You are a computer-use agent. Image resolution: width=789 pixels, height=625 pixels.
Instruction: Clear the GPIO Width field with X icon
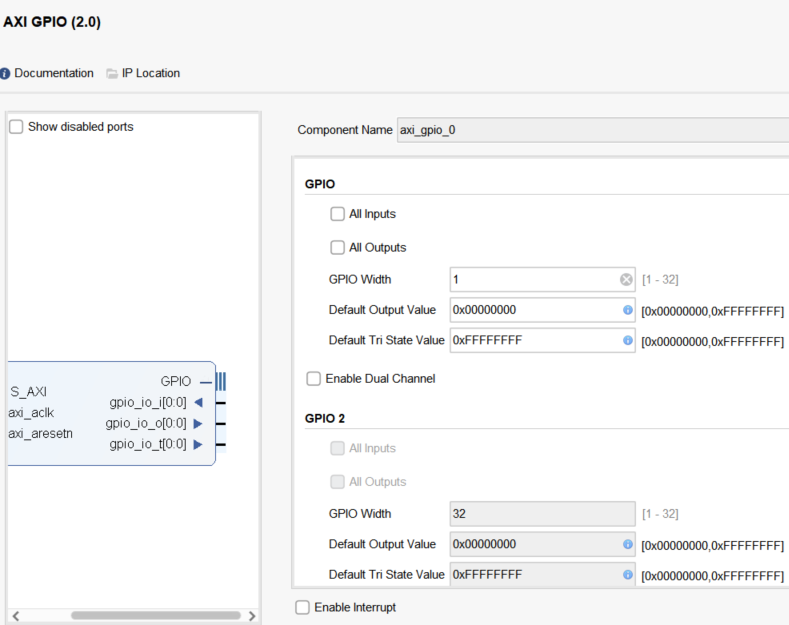click(x=626, y=279)
